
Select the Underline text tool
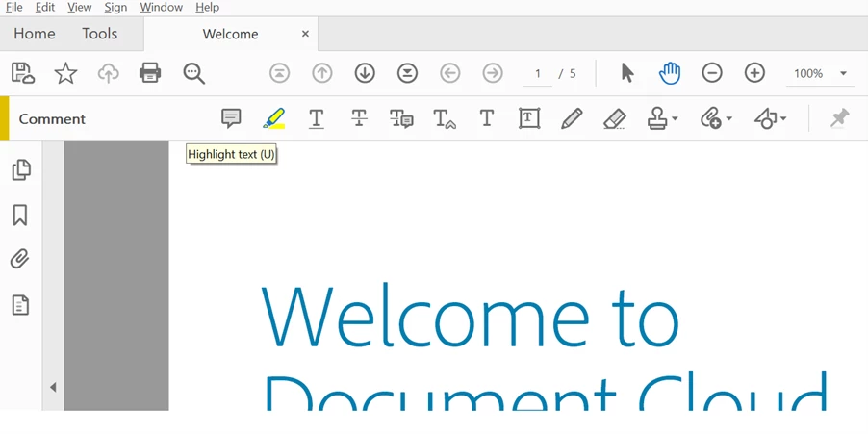(x=316, y=118)
